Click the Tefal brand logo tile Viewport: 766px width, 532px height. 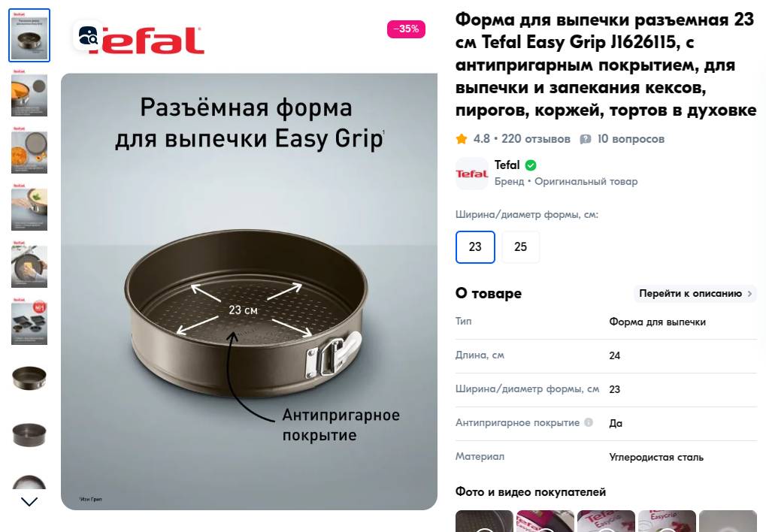coord(472,174)
